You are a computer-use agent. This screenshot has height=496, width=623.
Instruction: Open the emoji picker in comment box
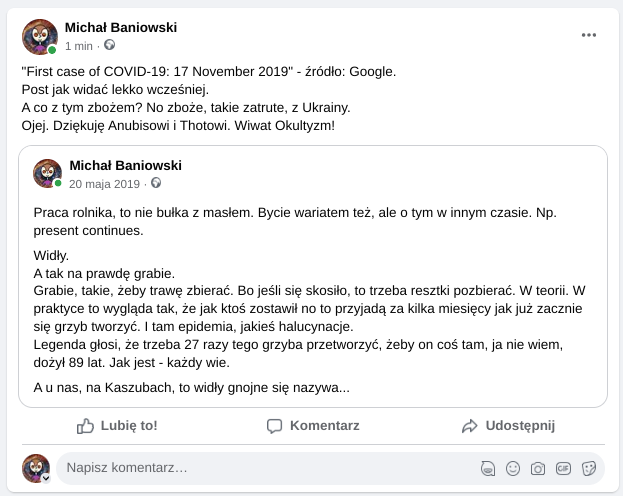tap(513, 468)
